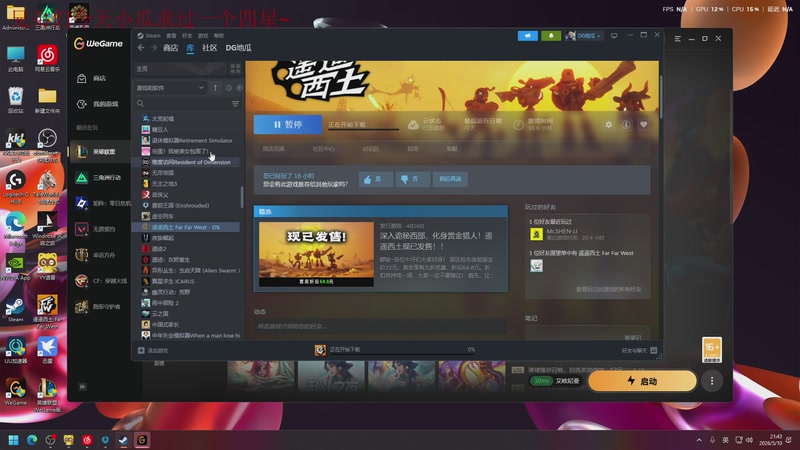
Task: Expand the 游戏和软件 filter dropdown
Action: pos(169,88)
